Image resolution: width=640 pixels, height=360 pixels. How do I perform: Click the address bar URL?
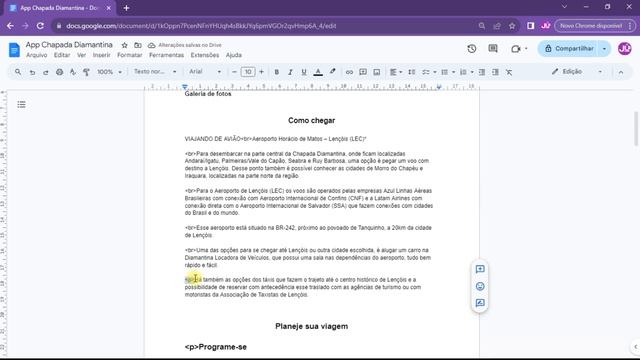[x=201, y=26]
